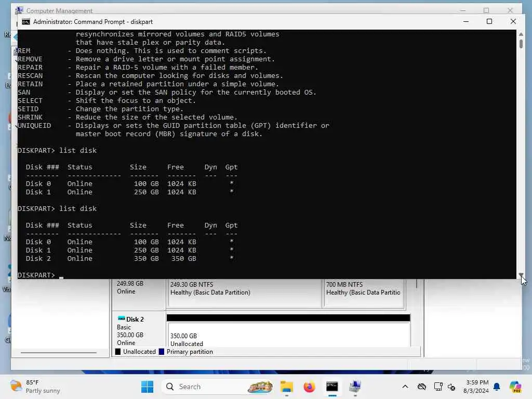532x399 pixels.
Task: Click the volume tray icon
Action: (451, 387)
